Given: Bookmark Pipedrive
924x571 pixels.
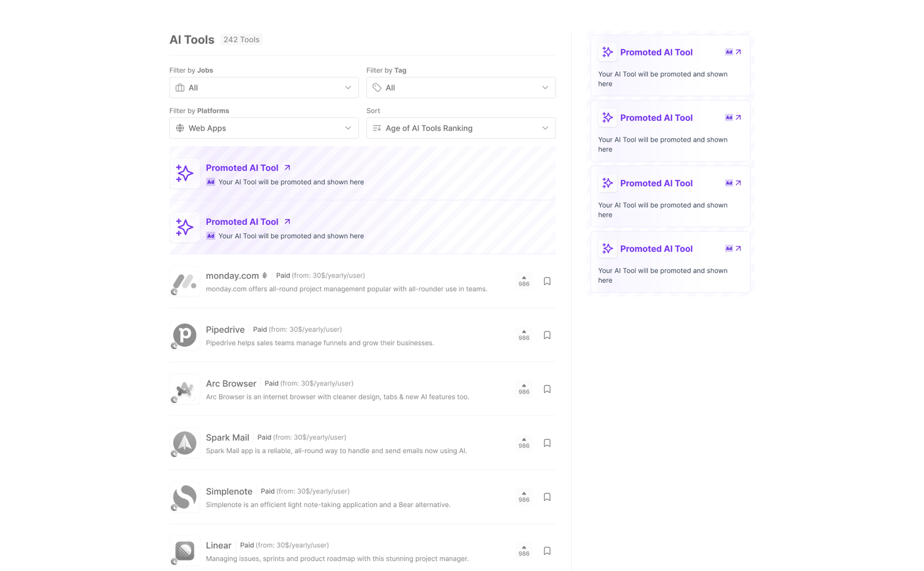Looking at the screenshot, I should 547,335.
